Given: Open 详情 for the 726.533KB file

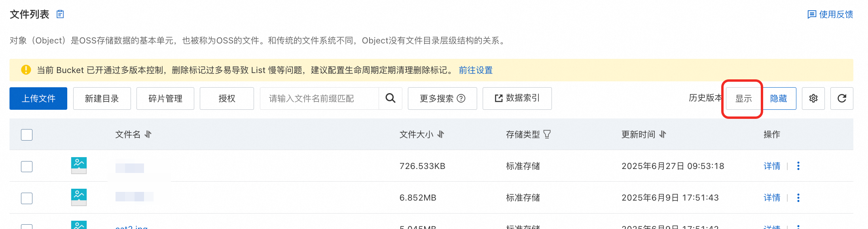Looking at the screenshot, I should pos(772,166).
